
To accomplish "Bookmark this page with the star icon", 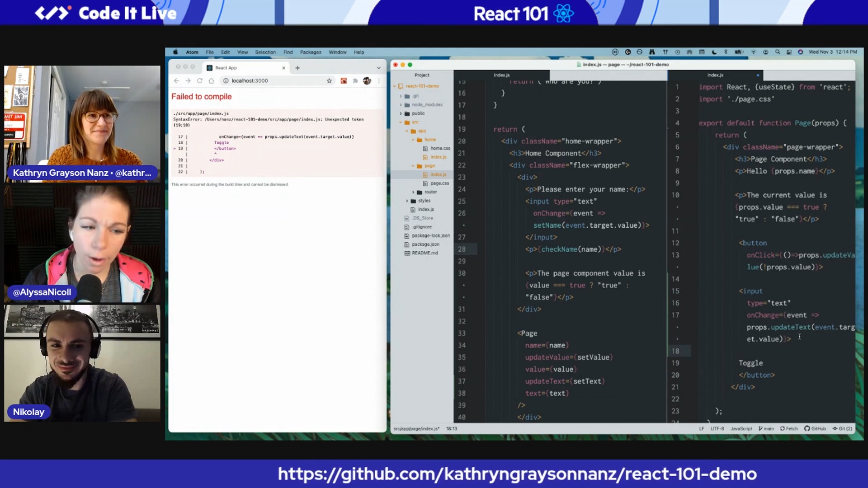I will tap(329, 80).
